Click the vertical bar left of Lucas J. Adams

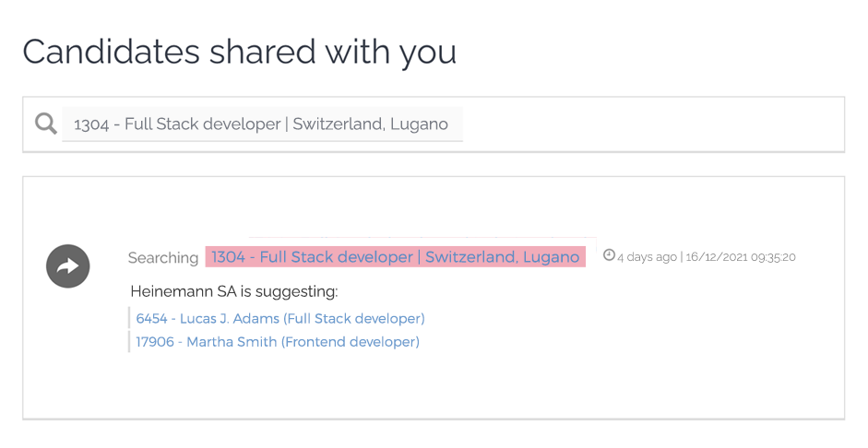click(129, 318)
